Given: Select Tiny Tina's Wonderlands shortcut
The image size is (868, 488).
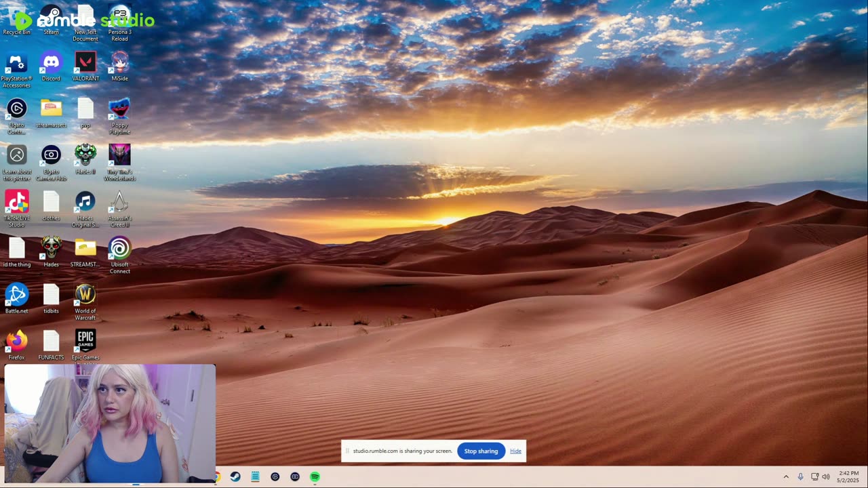Looking at the screenshot, I should (119, 163).
